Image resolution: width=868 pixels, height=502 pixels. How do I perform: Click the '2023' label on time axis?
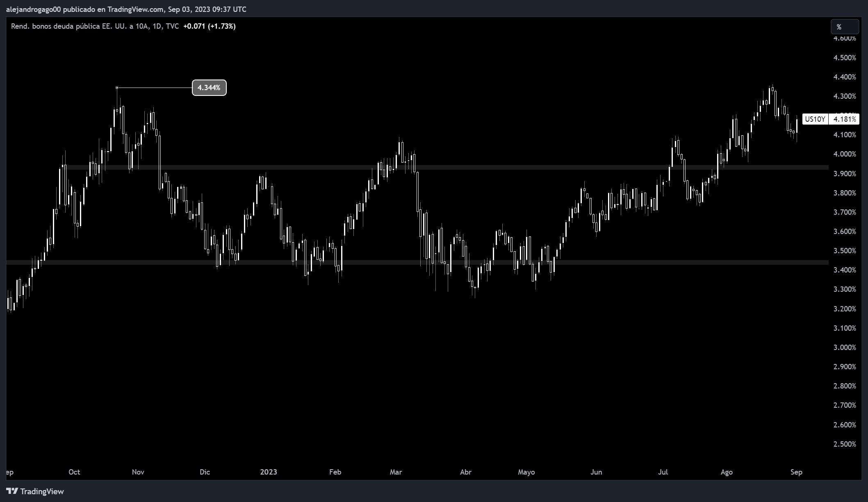pos(269,472)
